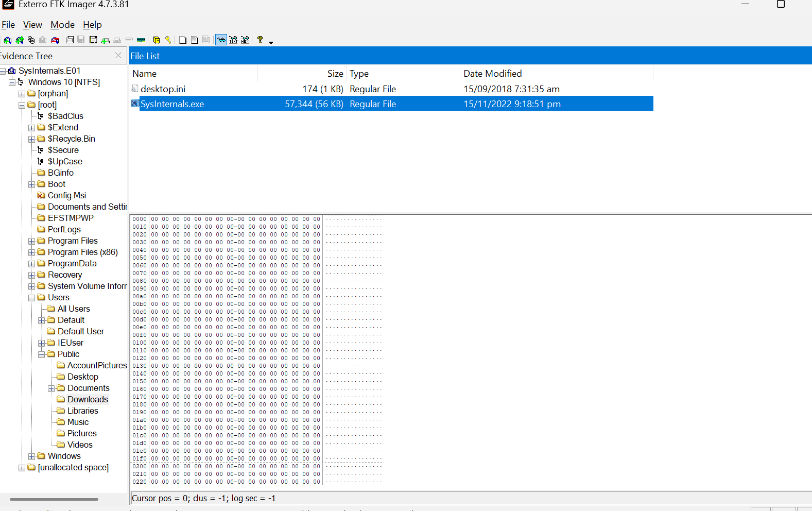Click the Export Disk Image floppy icon

(x=81, y=40)
